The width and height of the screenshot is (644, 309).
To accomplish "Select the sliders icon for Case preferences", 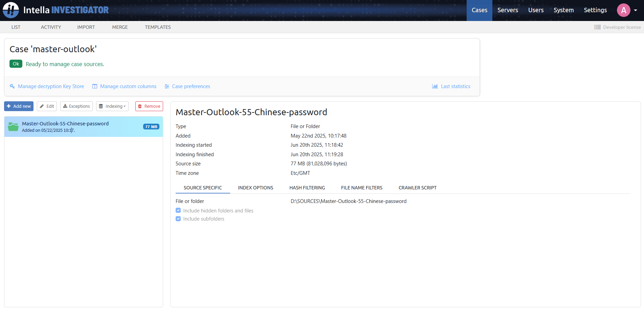I will point(166,86).
